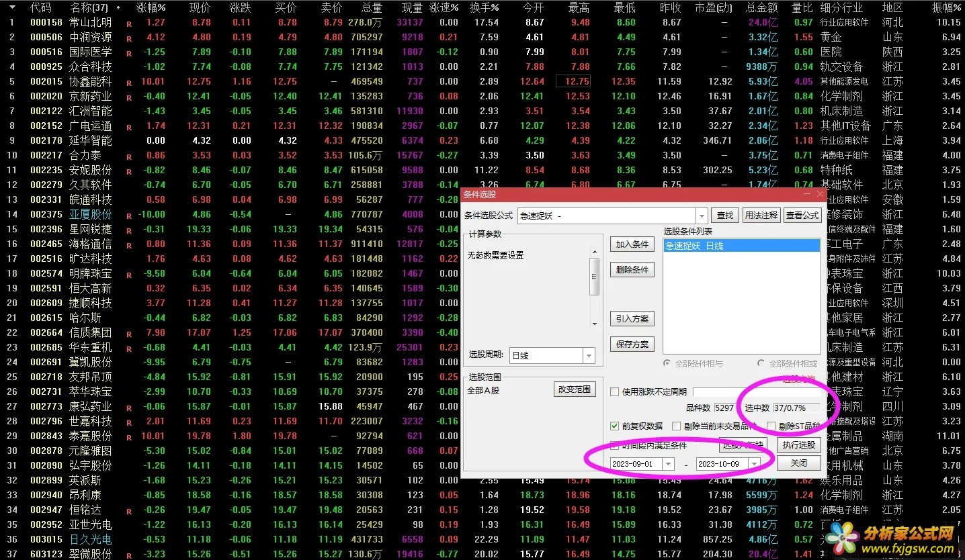Sort by 现价 column header
This screenshot has width=965, height=560.
click(200, 8)
